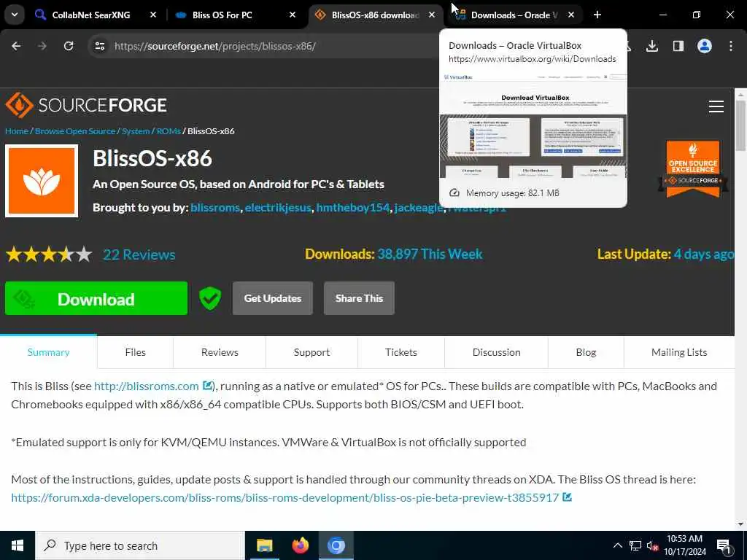This screenshot has width=747, height=560.
Task: Click the 4 days ago update link
Action: [704, 254]
